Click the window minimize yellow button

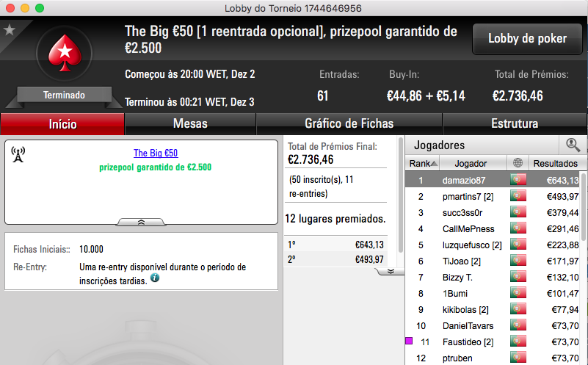coord(25,8)
